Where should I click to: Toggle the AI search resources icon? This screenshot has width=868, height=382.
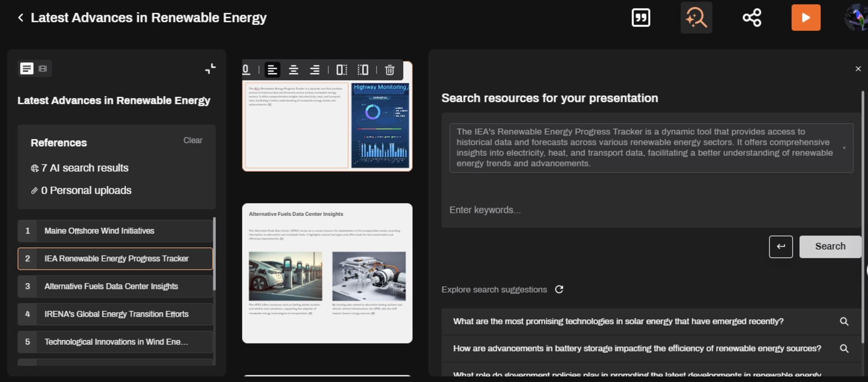point(696,18)
